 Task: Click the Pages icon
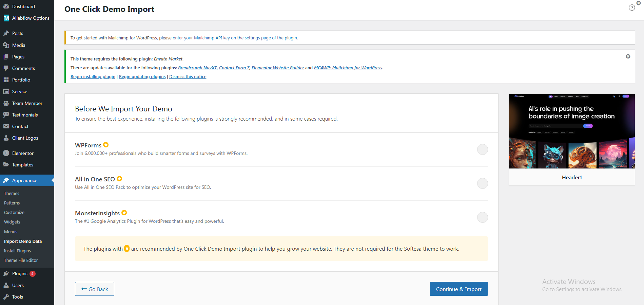(6, 57)
